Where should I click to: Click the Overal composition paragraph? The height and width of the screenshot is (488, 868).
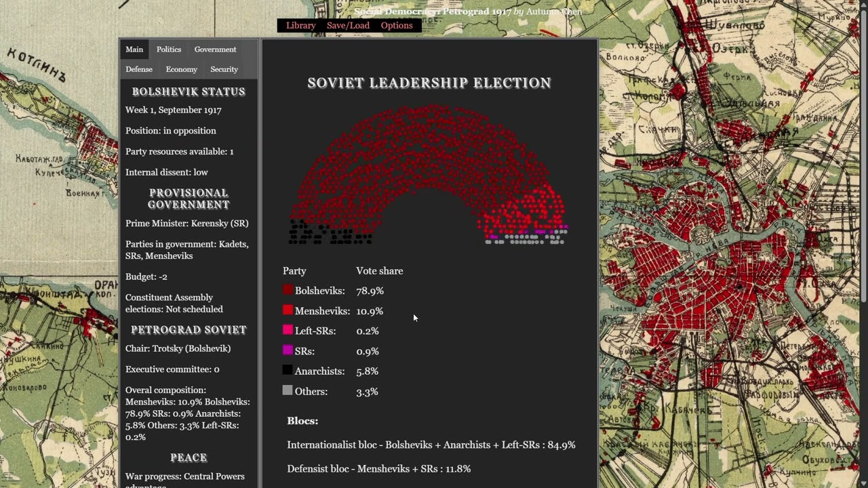point(188,413)
